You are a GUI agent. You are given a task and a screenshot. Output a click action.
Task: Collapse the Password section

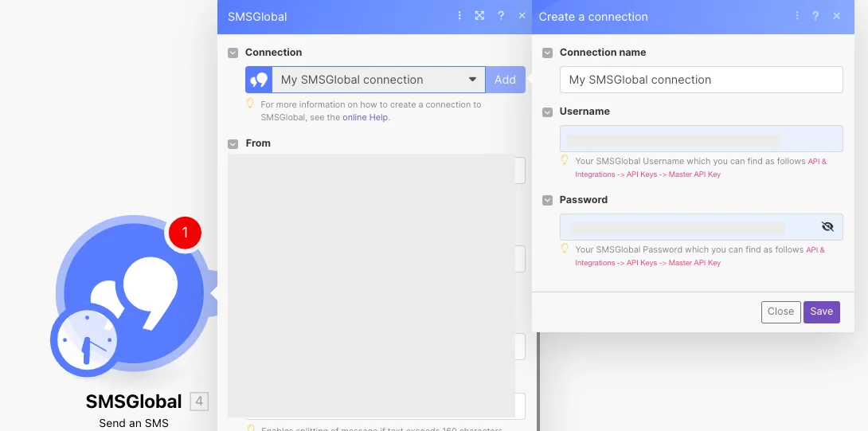point(548,200)
